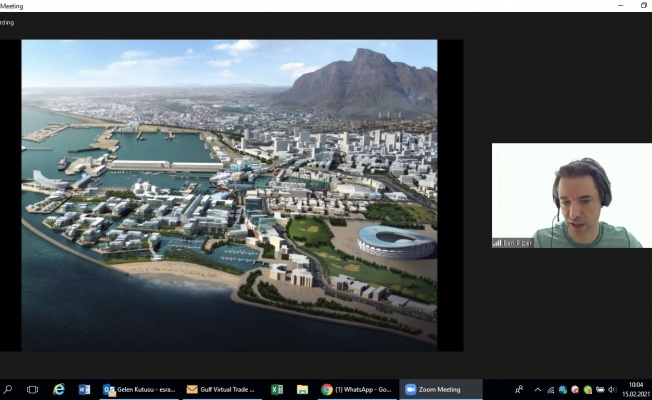Switch to Chrome WhatsApp window

tap(358, 390)
